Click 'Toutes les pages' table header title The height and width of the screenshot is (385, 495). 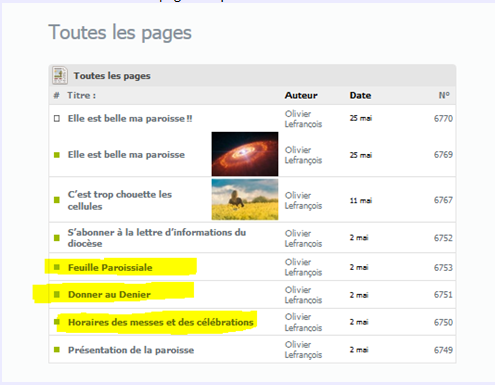coord(112,76)
